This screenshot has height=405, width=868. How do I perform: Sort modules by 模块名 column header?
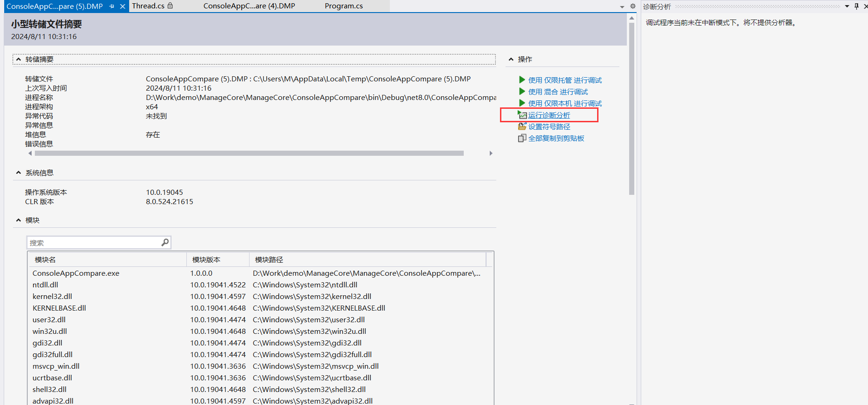[107, 259]
